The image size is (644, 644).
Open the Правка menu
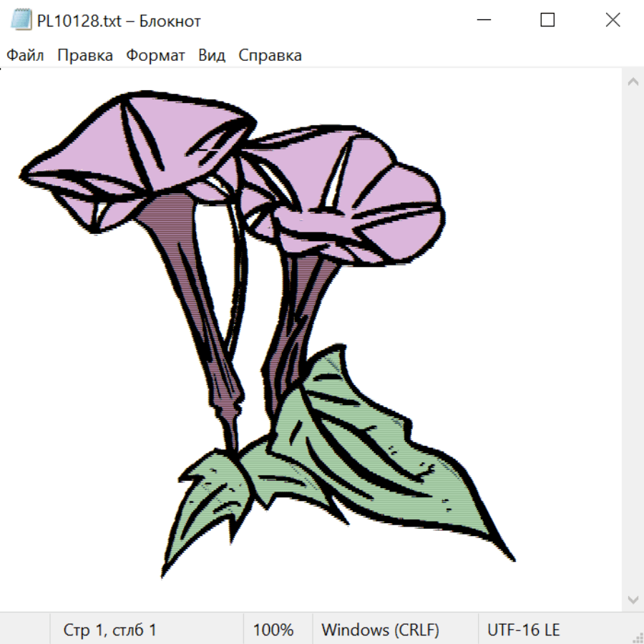coord(84,56)
